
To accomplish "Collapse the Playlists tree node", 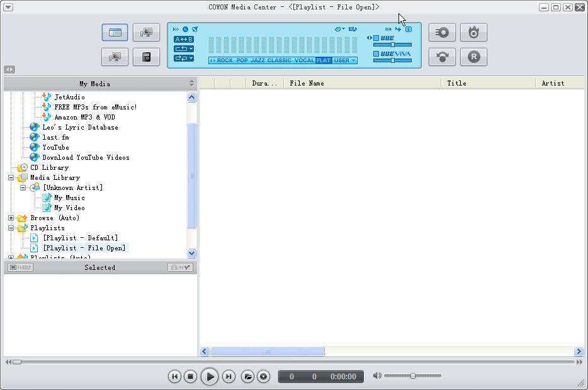I will (11, 228).
